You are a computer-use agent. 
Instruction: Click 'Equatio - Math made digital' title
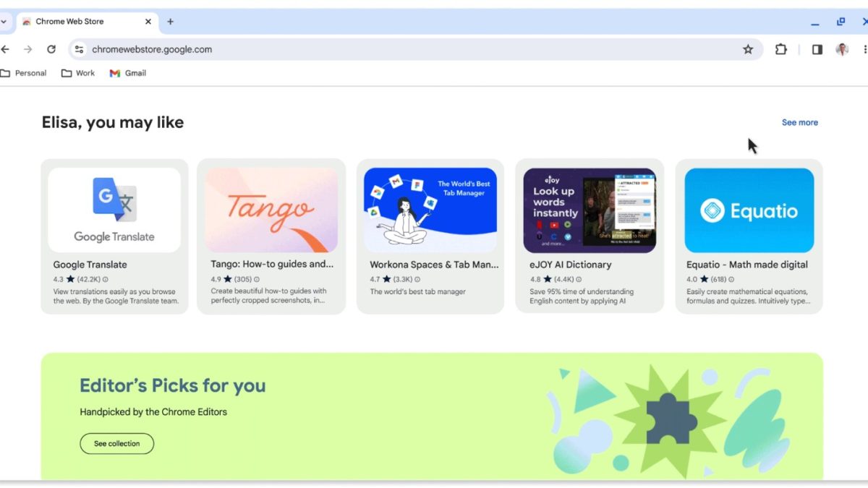tap(747, 265)
